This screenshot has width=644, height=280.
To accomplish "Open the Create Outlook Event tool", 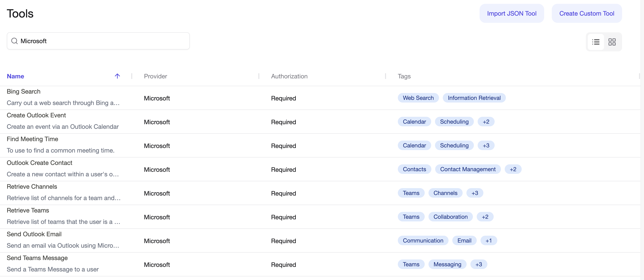I will point(36,115).
